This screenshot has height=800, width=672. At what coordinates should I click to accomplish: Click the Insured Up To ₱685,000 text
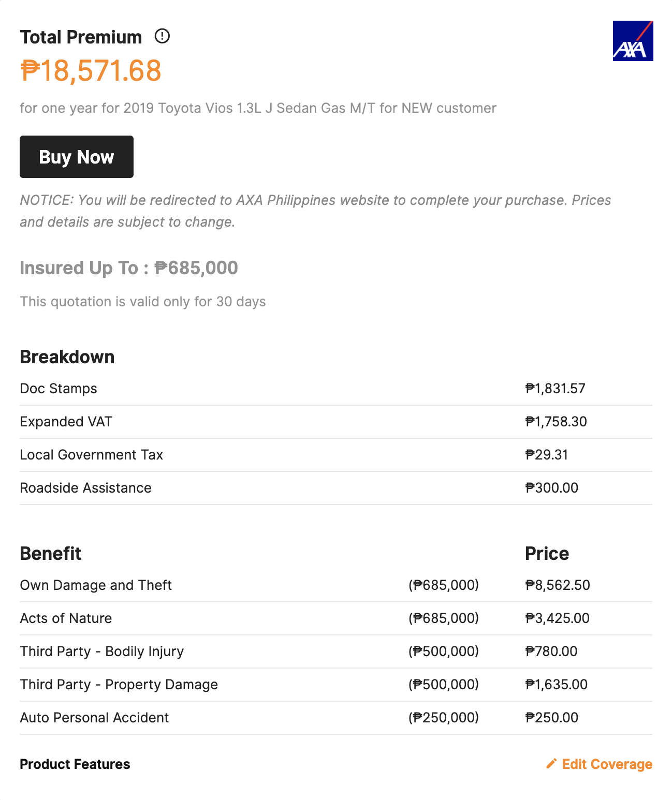tap(129, 268)
